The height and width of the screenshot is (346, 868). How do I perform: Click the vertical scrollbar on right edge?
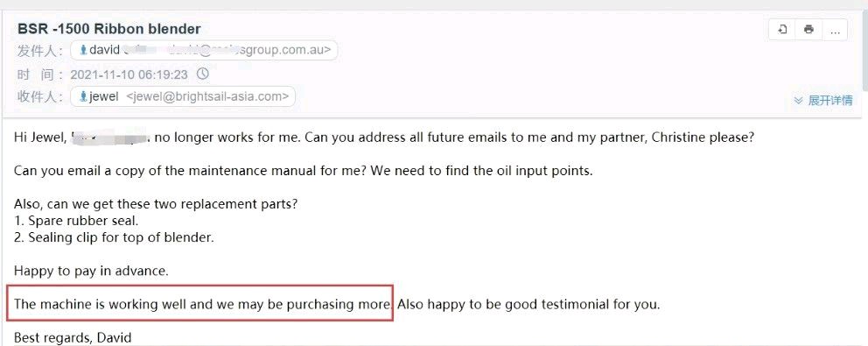pos(864,50)
